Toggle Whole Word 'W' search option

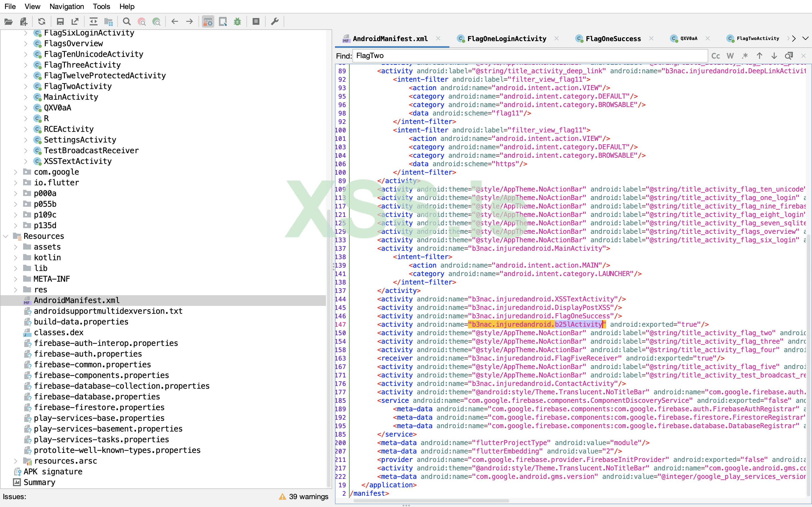[730, 56]
